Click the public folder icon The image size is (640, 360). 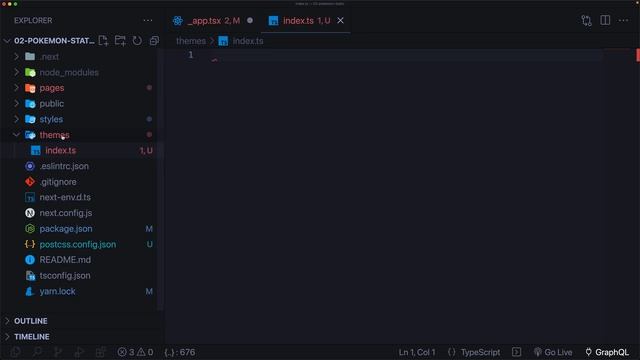[30, 103]
